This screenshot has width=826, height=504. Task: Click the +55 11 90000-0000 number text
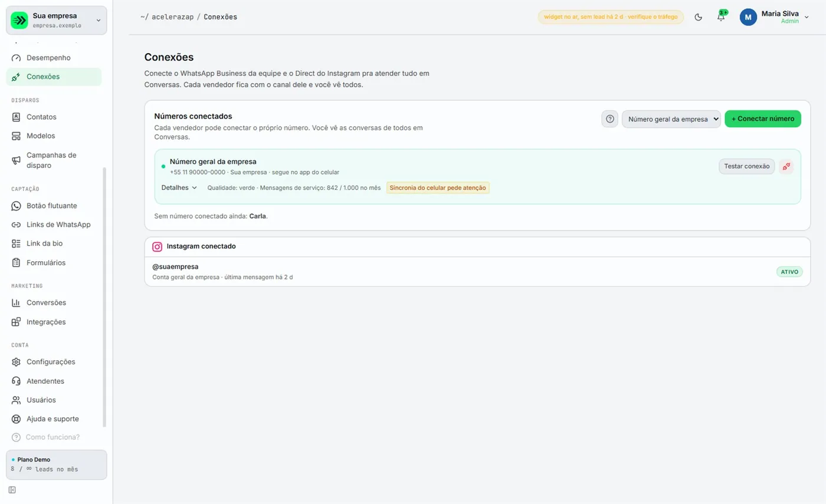click(x=198, y=172)
